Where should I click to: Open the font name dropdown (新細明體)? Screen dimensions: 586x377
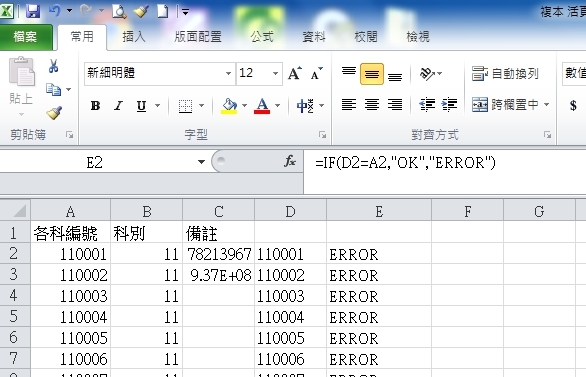point(228,73)
